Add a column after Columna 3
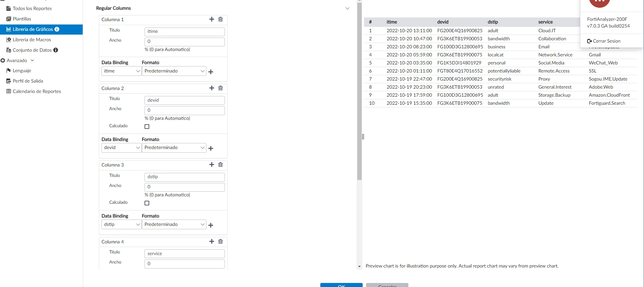 [212, 164]
